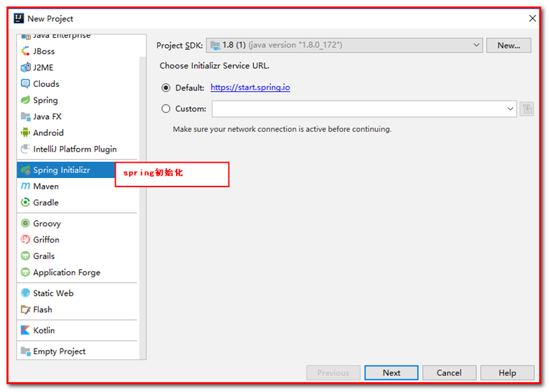
Task: Click the project type list scrollbar
Action: 142,207
